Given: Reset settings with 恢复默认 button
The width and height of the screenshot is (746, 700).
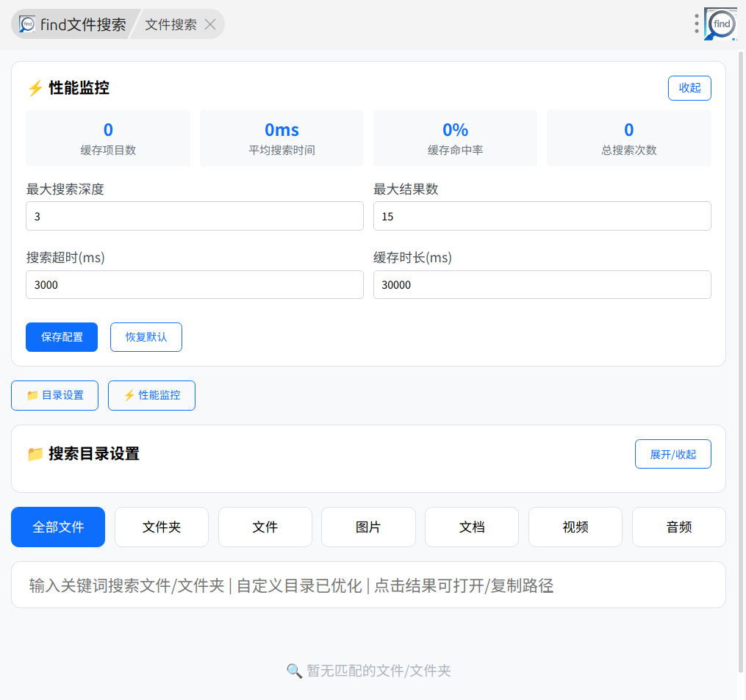Looking at the screenshot, I should click(x=146, y=337).
